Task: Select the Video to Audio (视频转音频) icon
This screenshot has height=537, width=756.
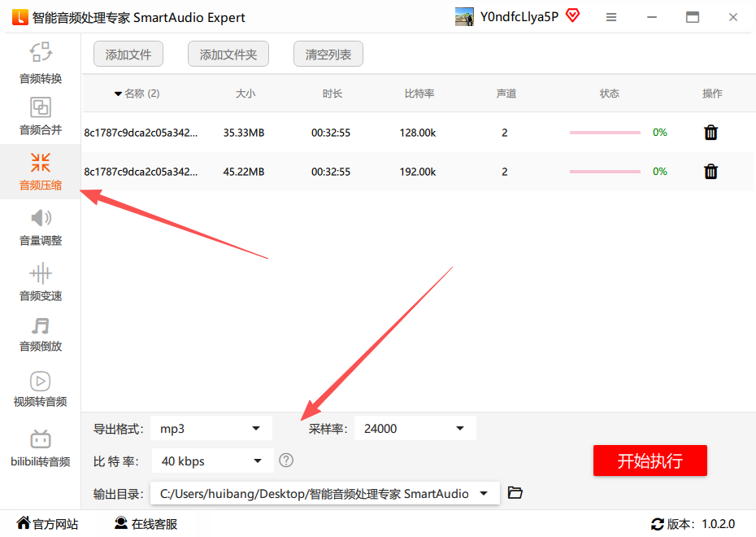Action: [41, 388]
